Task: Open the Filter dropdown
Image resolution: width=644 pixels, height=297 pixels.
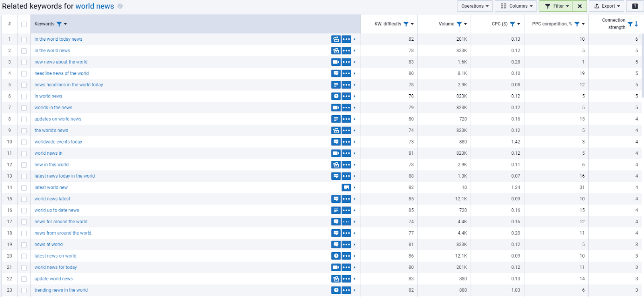Action: coord(556,6)
